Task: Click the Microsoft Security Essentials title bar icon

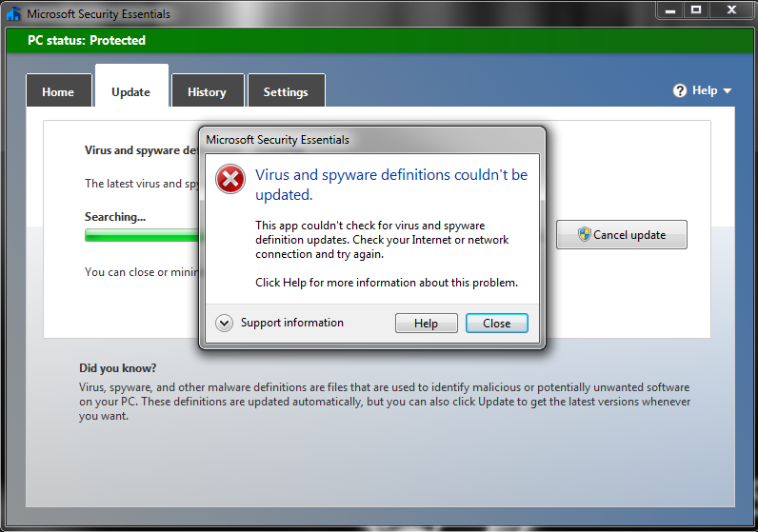Action: [x=13, y=13]
